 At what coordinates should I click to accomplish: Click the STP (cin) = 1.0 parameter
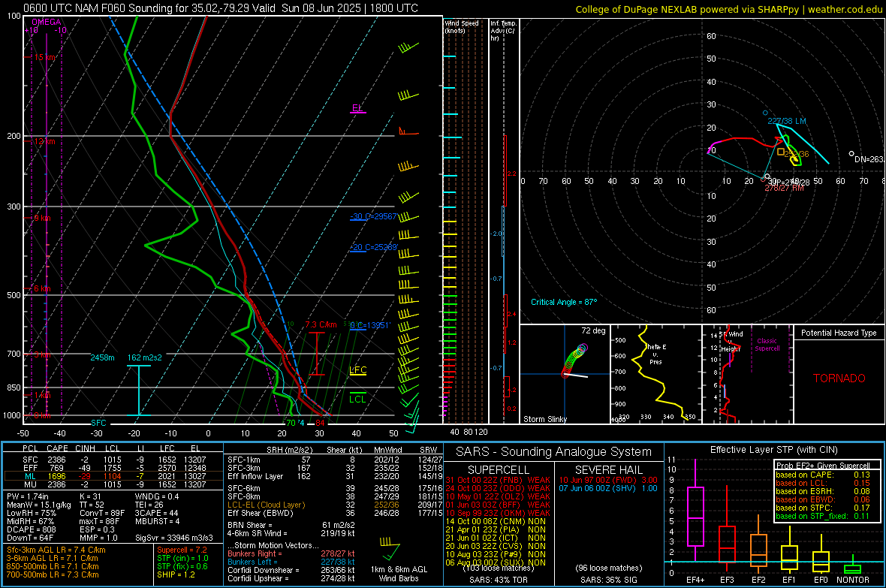182,558
